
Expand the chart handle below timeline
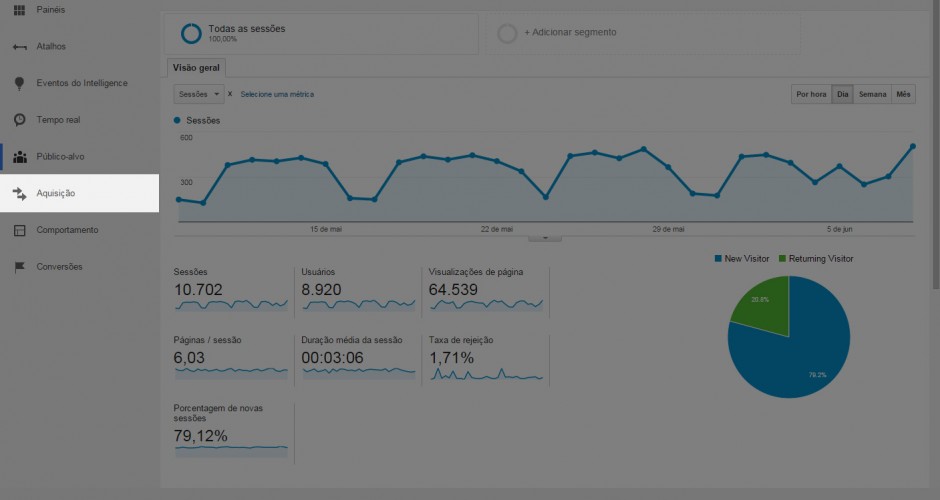tap(544, 237)
